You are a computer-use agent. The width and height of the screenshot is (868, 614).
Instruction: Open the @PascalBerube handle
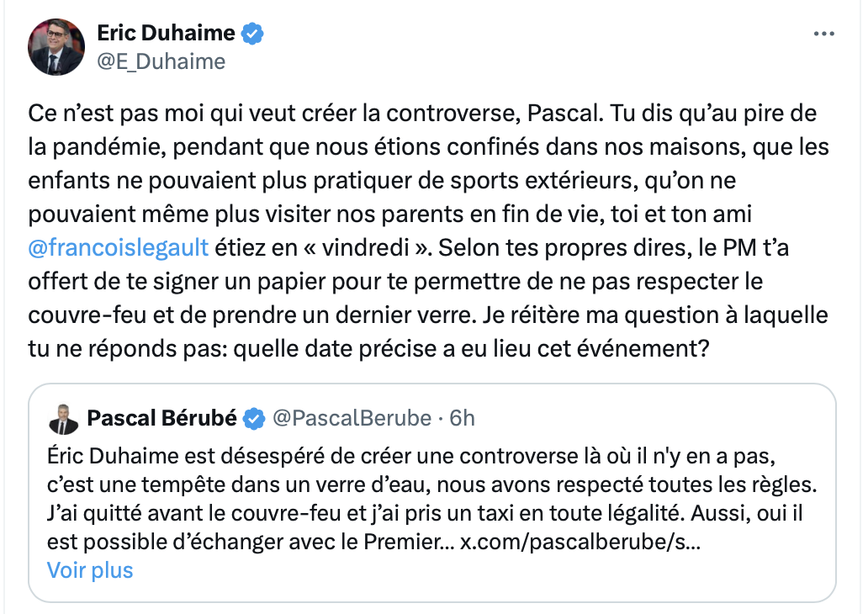pyautogui.click(x=352, y=418)
